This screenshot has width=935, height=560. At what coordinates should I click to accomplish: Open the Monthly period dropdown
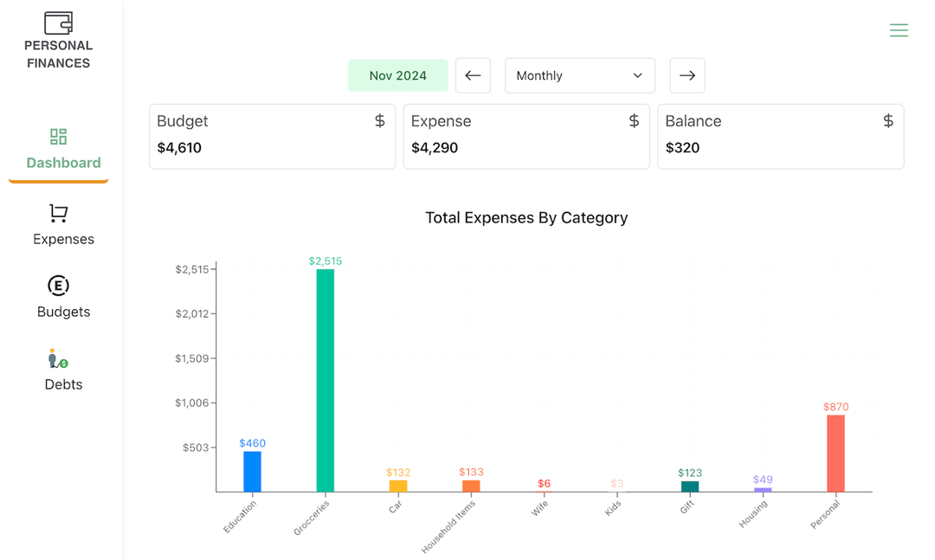coord(579,75)
